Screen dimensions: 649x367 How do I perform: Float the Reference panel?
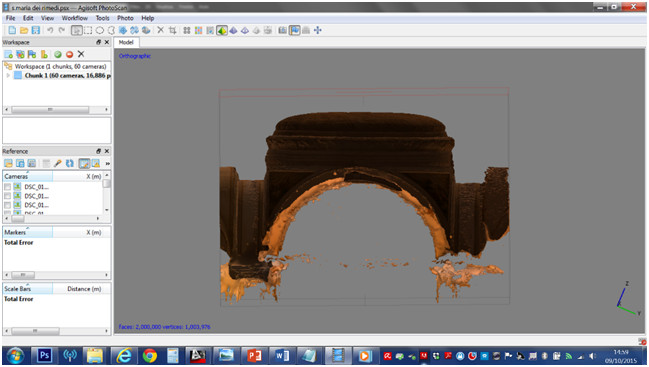99,151
